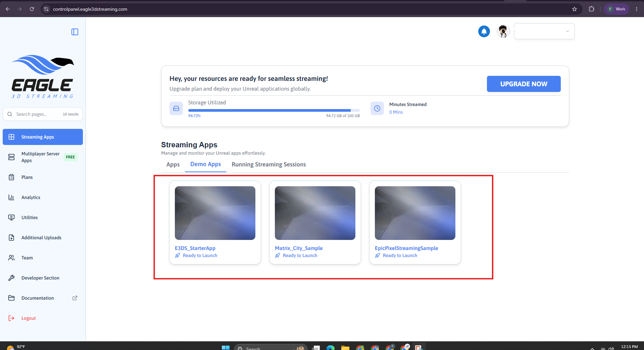Image resolution: width=644 pixels, height=350 pixels.
Task: Open Documentation external link
Action: 75,298
